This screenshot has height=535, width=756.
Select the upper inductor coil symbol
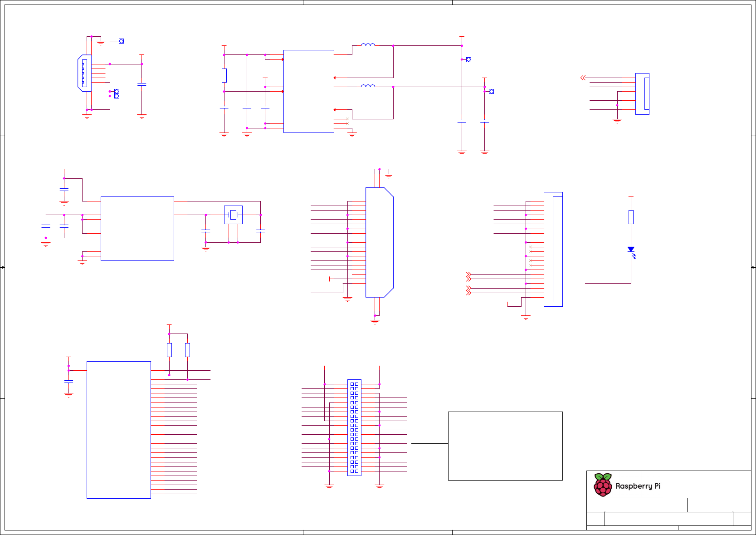[x=368, y=45]
